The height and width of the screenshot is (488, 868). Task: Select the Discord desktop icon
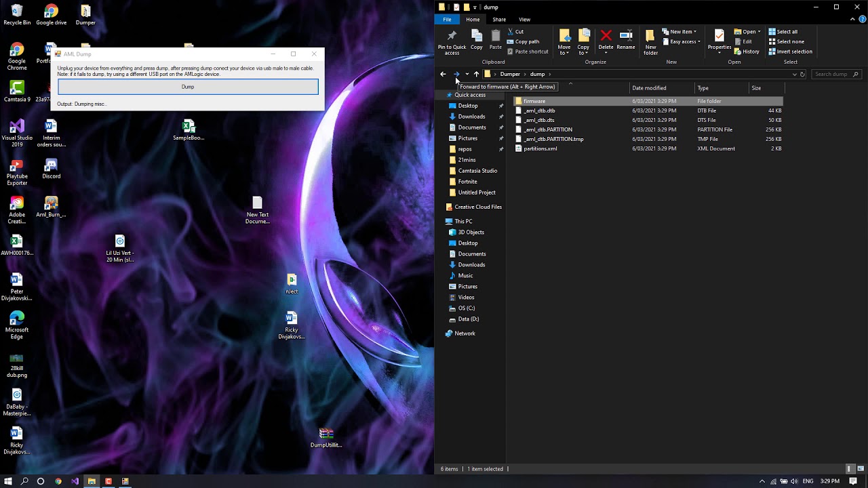(x=52, y=169)
